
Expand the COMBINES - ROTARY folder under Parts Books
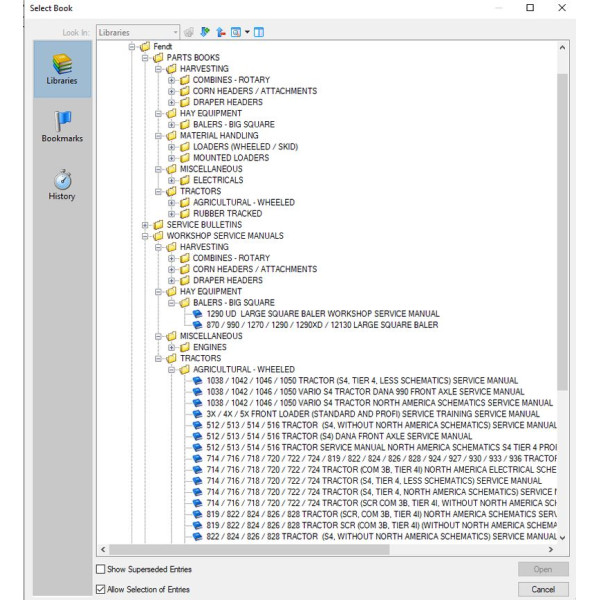click(x=172, y=80)
